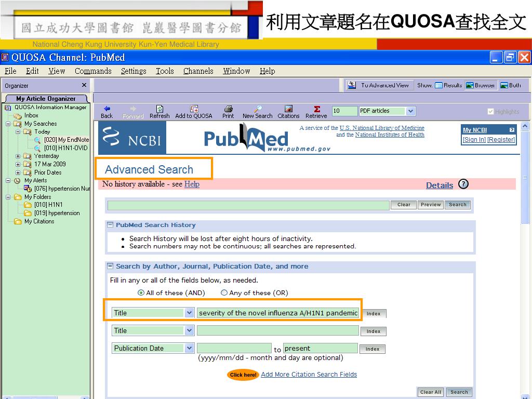Open the Settings menu
Viewport: 532px width, 399px height.
coord(134,71)
